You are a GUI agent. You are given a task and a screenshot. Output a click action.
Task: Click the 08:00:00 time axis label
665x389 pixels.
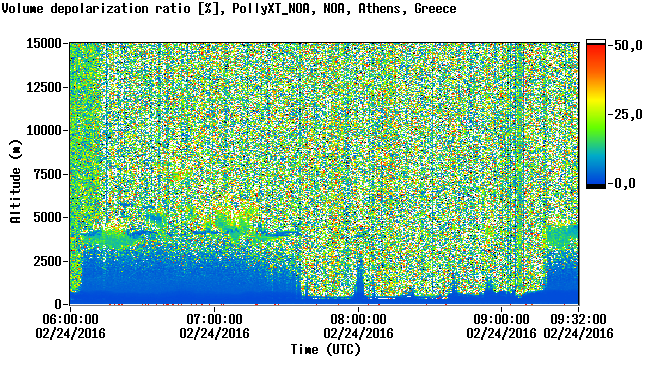point(358,319)
